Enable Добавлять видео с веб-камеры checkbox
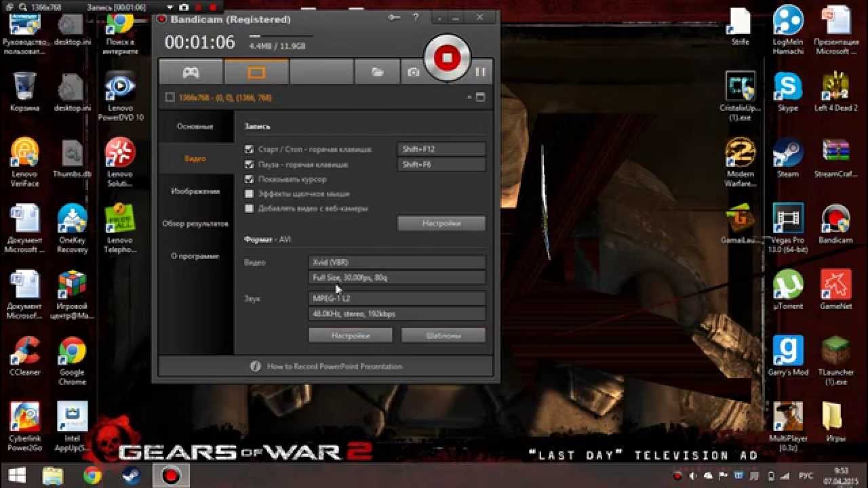This screenshot has height=488, width=868. (x=250, y=209)
